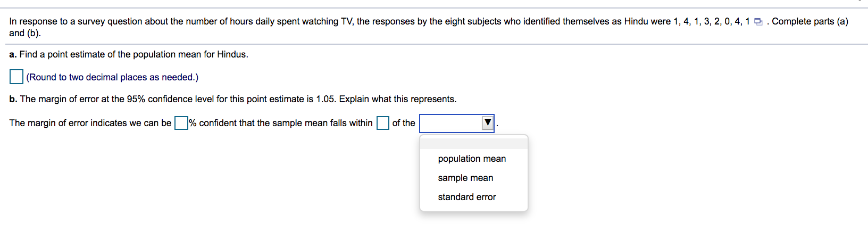Image resolution: width=868 pixels, height=231 pixels.
Task: Click the 'of the' text before dropdown
Action: pyautogui.click(x=404, y=123)
